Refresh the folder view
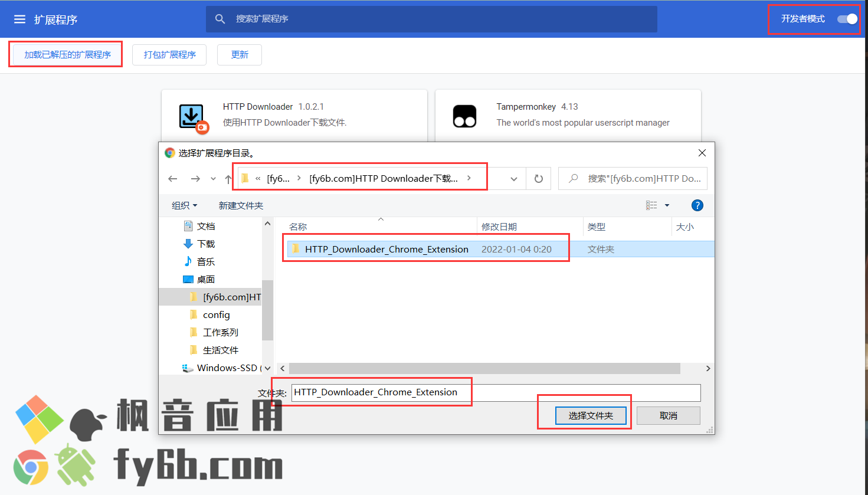The image size is (868, 495). click(538, 179)
